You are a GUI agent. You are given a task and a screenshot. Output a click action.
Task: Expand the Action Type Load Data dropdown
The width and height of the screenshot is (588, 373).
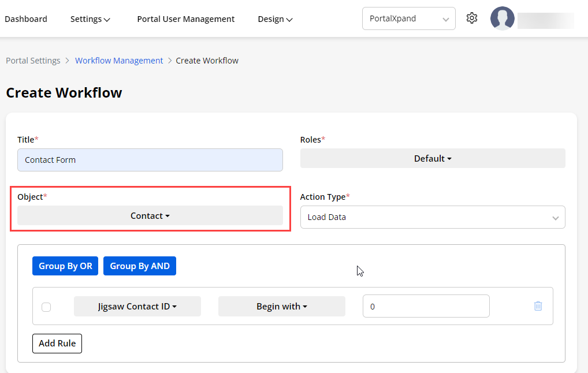click(x=432, y=218)
